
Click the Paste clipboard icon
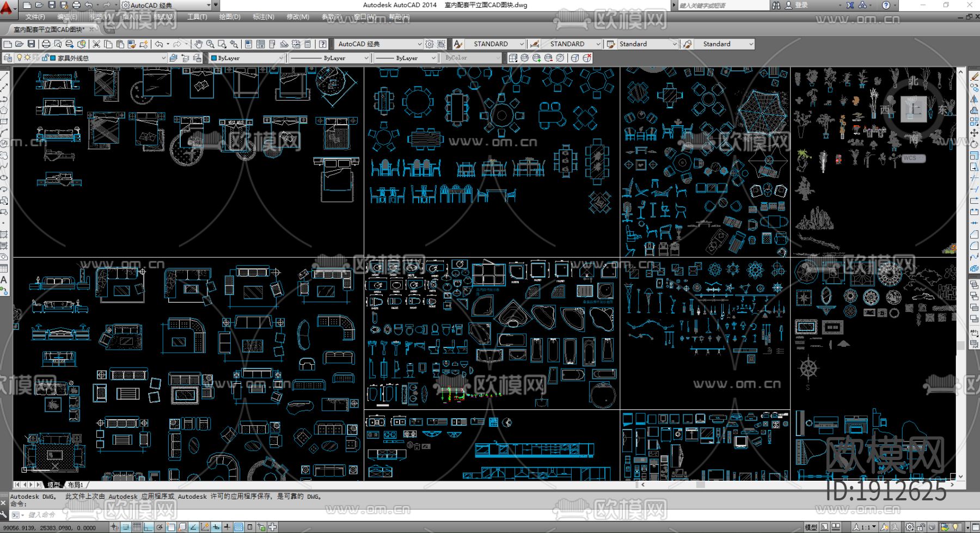click(120, 44)
